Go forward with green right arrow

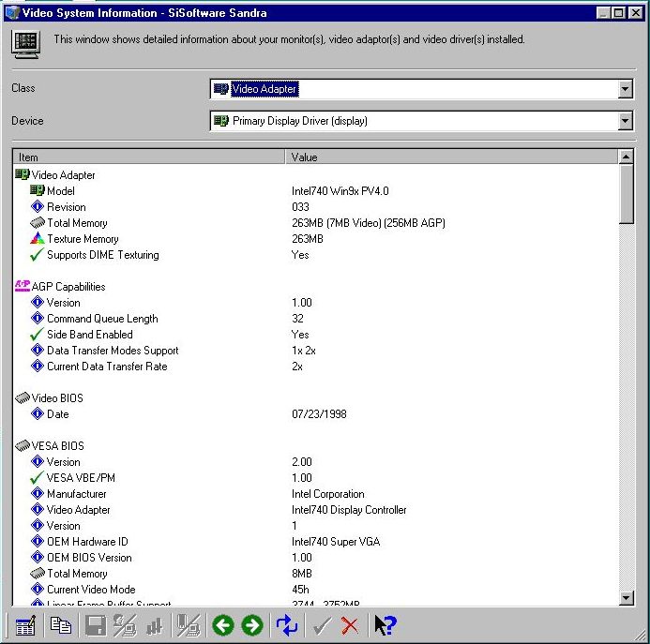click(252, 625)
